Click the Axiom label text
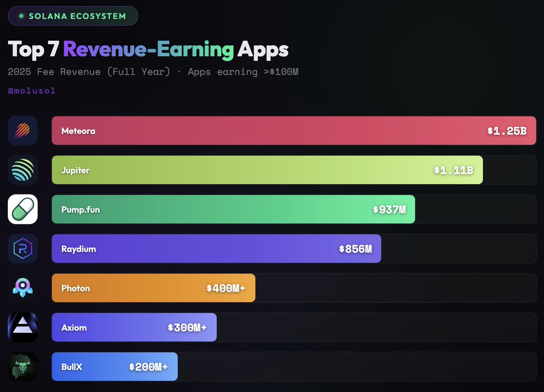Screen dimensions: 544x392 click(x=74, y=328)
